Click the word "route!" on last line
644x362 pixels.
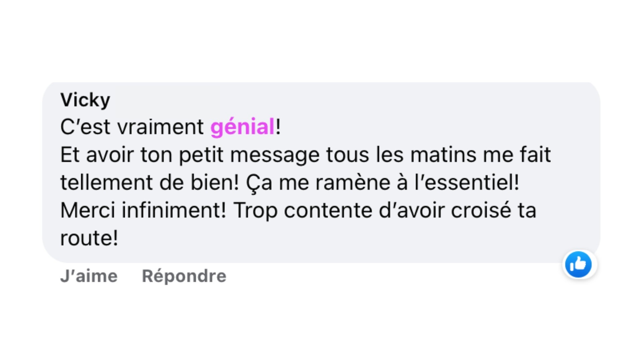click(x=89, y=238)
